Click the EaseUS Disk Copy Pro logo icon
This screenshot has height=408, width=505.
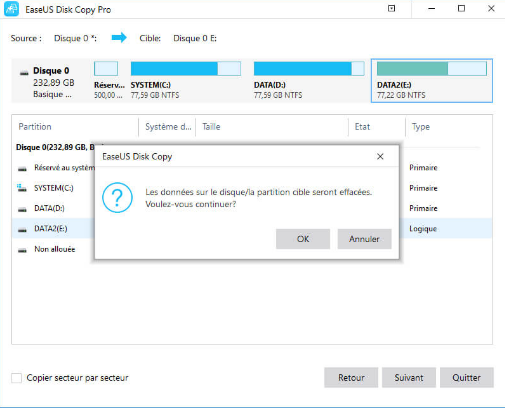(x=12, y=9)
